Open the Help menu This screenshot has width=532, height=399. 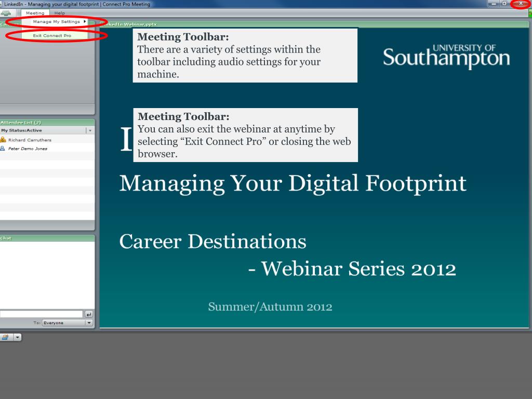[x=59, y=13]
